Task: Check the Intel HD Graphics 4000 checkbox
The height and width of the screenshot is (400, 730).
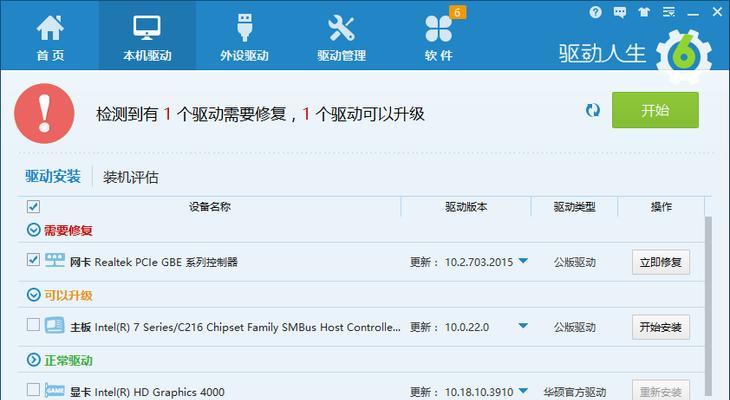Action: click(x=33, y=389)
